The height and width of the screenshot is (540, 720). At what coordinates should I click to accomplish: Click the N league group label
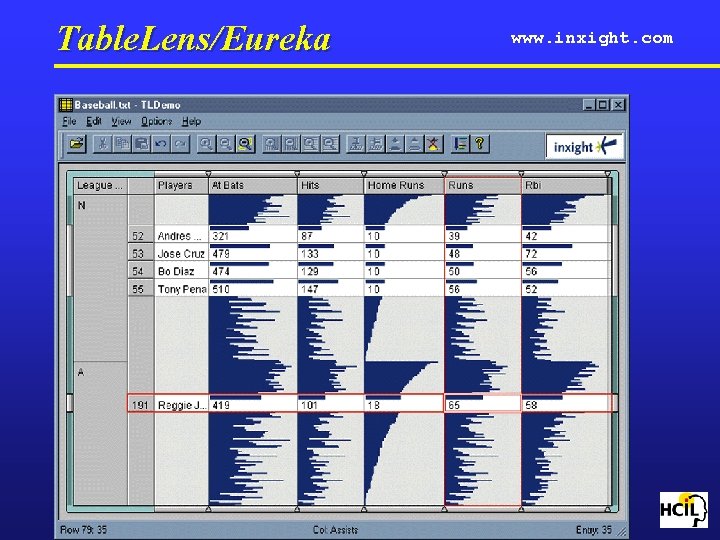(82, 205)
